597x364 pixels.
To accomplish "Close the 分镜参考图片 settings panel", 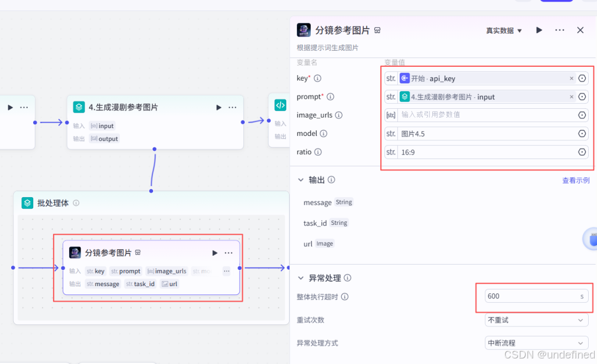I will click(580, 30).
